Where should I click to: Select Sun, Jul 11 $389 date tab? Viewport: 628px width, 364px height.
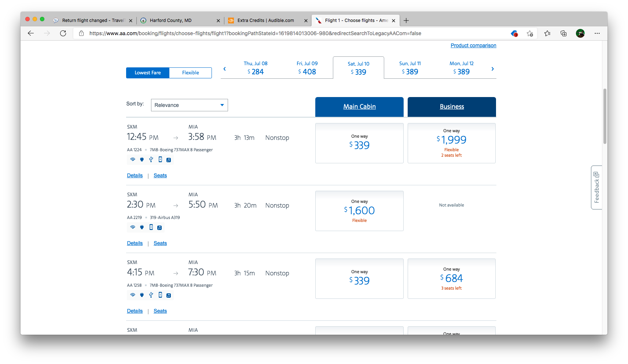click(x=410, y=68)
